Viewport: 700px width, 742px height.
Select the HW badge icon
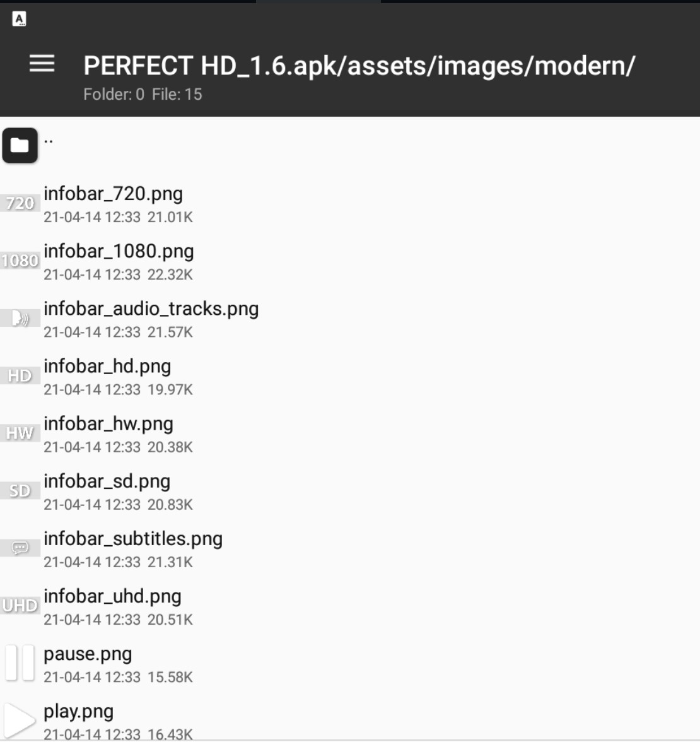[20, 433]
